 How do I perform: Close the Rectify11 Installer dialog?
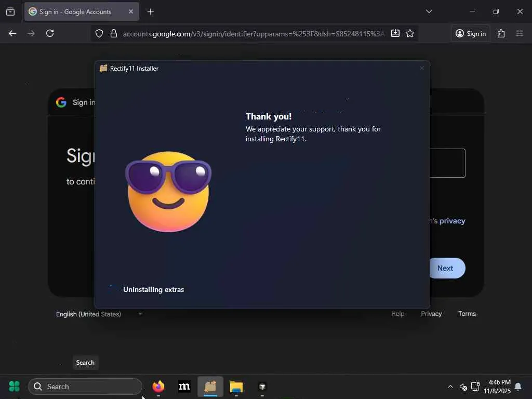pos(422,68)
